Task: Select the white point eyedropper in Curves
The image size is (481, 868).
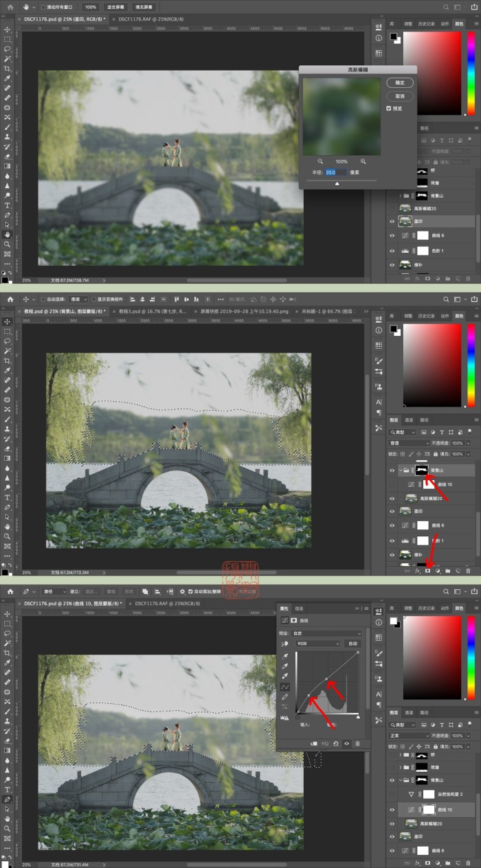Action: [285, 676]
